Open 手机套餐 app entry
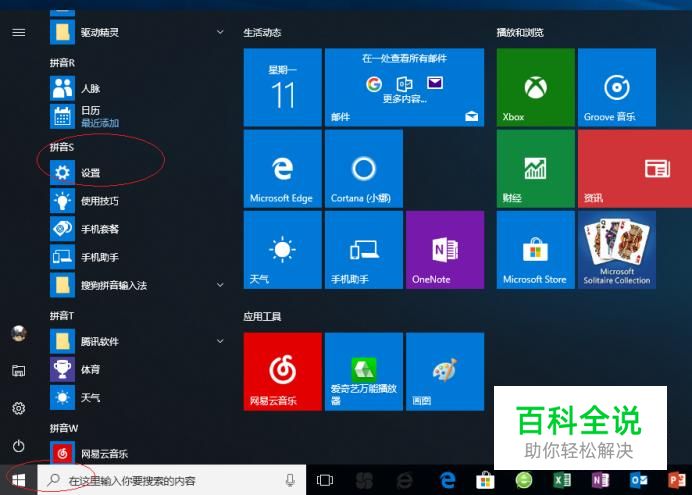692x495 pixels. pyautogui.click(x=138, y=229)
